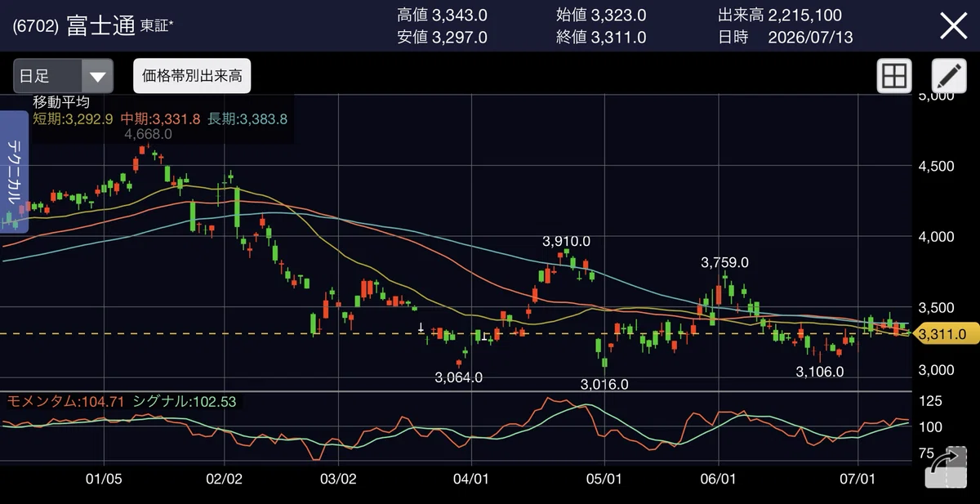Tap the rotate screen icon at bottom right
Viewport: 980px width, 504px height.
click(945, 466)
